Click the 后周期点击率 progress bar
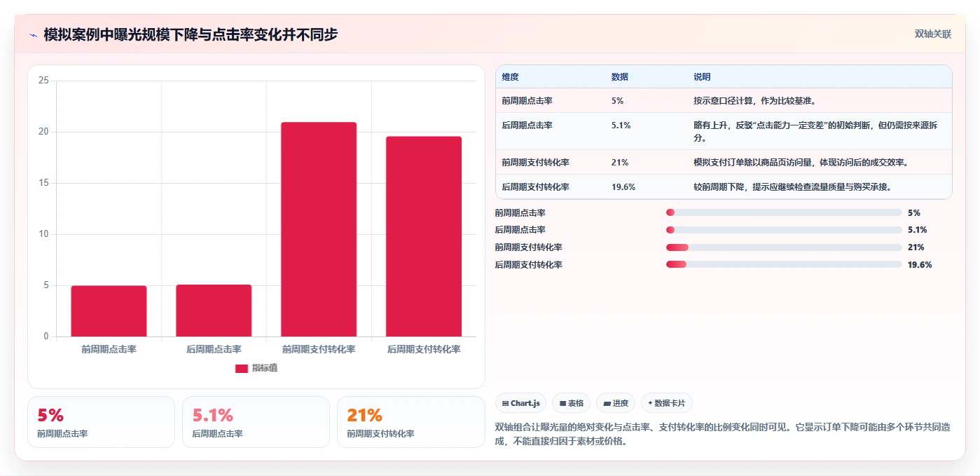 point(784,230)
